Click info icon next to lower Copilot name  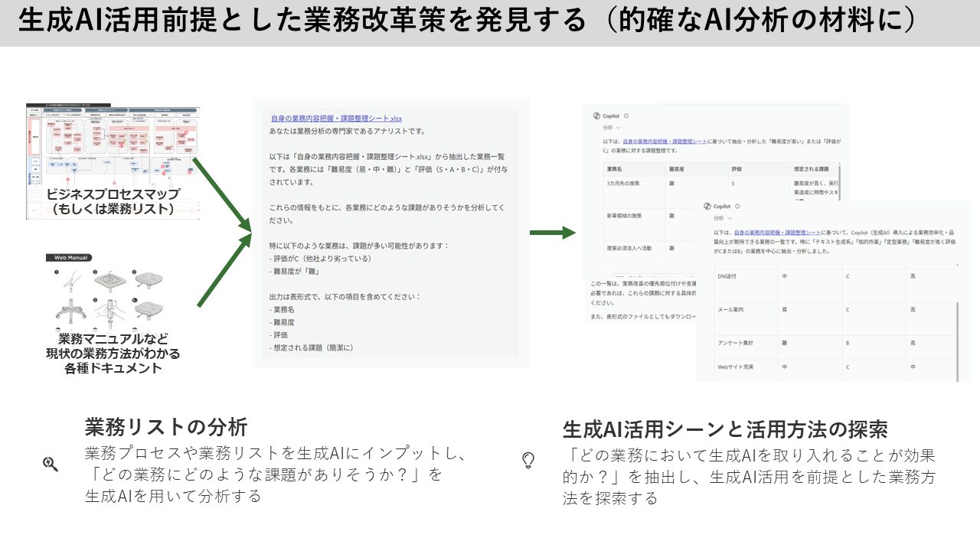(x=737, y=206)
